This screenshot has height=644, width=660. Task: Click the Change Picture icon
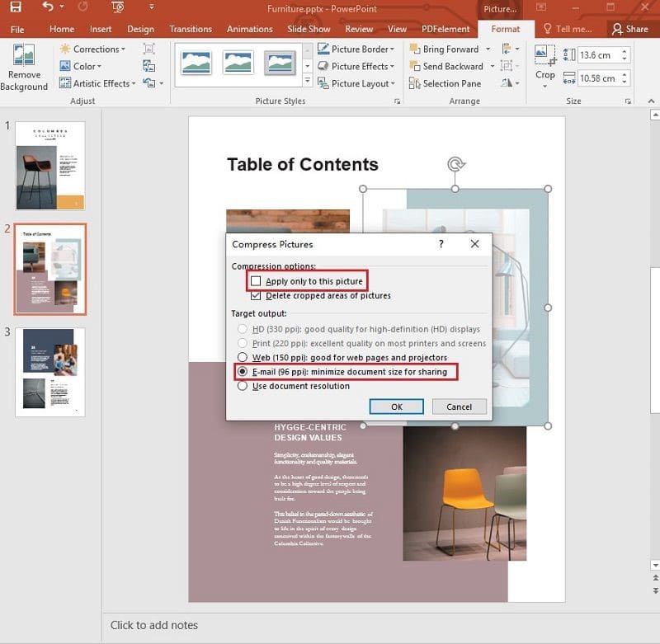[148, 66]
